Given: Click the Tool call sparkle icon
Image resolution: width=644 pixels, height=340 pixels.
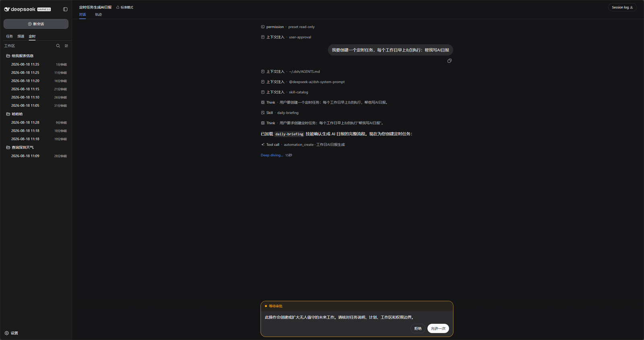Looking at the screenshot, I should [263, 144].
